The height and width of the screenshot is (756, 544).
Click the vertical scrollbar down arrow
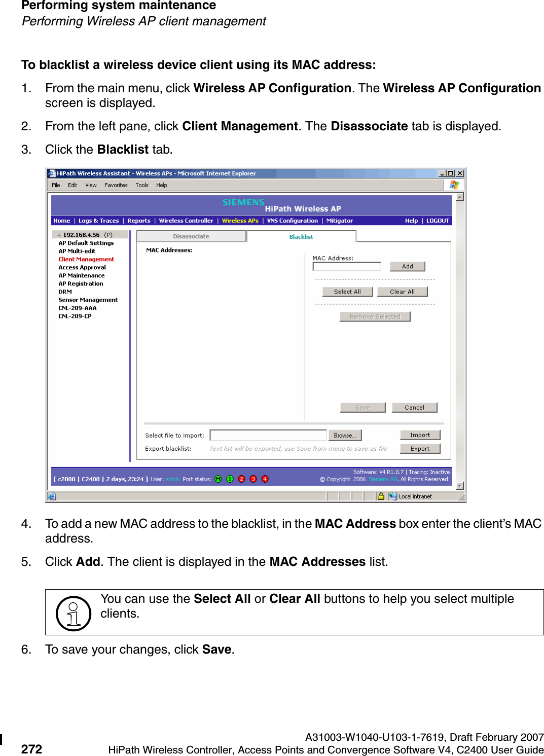pyautogui.click(x=460, y=485)
